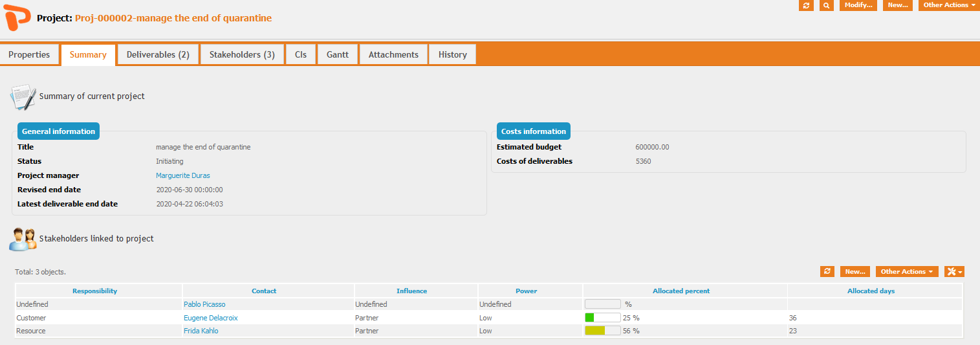Open the stakeholders table configuration tools icon
Viewport: 980px width, 345px height.
click(x=954, y=272)
